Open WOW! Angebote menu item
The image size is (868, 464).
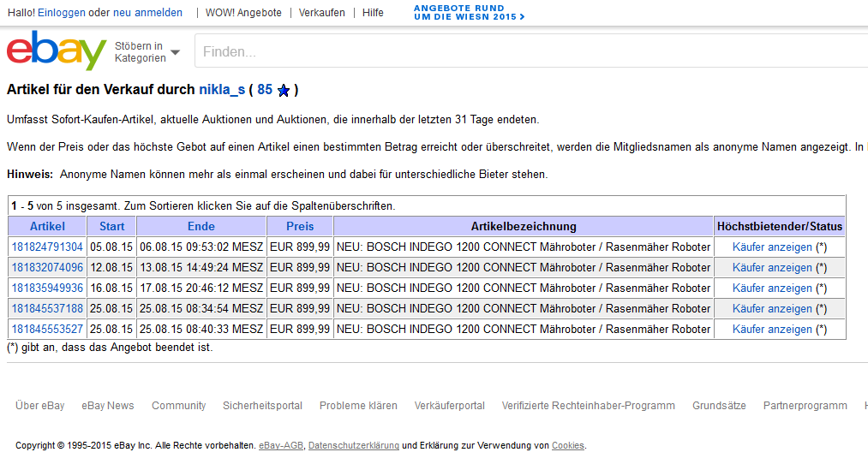[x=243, y=13]
